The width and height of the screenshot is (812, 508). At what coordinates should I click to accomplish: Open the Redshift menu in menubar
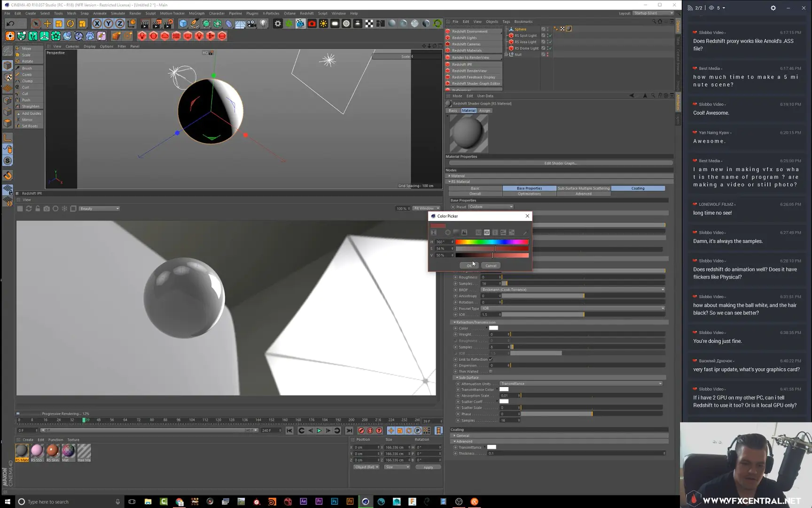tap(306, 13)
